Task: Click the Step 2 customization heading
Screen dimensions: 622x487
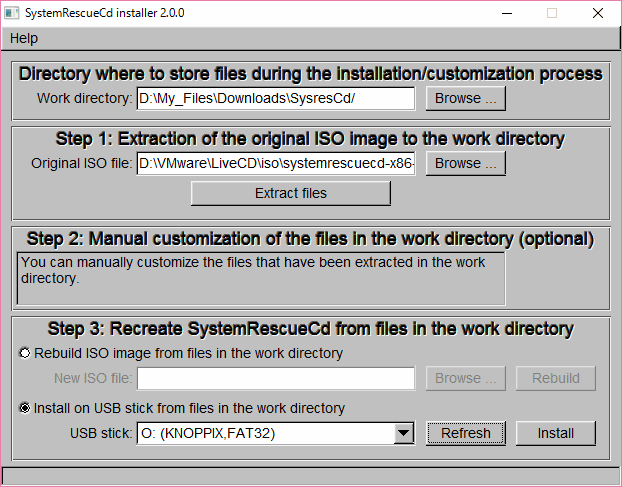Action: pos(310,239)
